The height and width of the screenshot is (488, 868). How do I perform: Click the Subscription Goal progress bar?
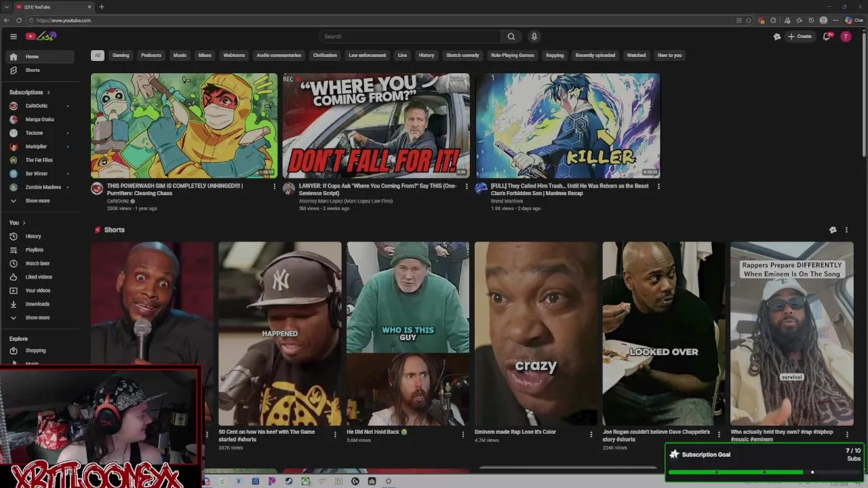click(x=764, y=472)
